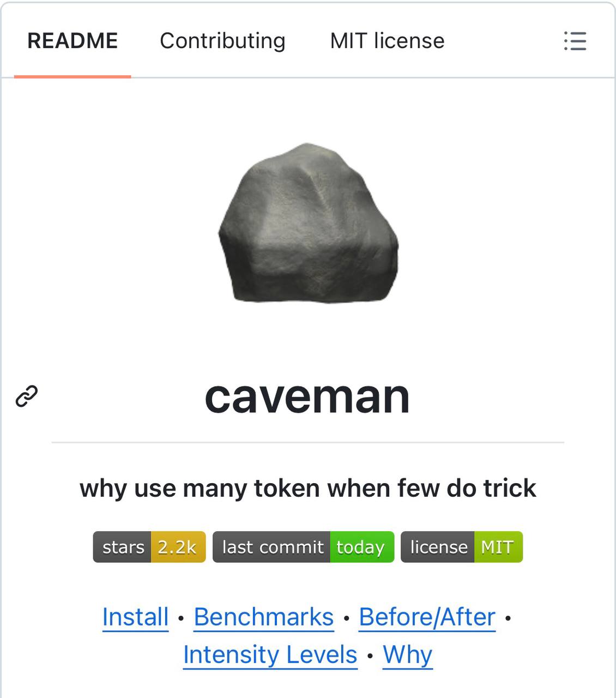Viewport: 616px width, 698px height.
Task: Open the license MIT badge
Action: pos(462,546)
